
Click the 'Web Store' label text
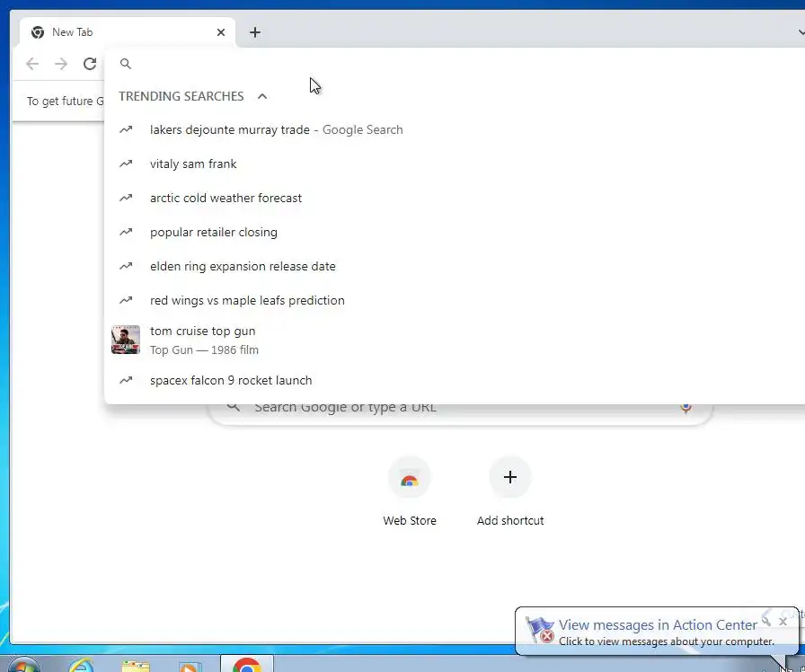[410, 520]
